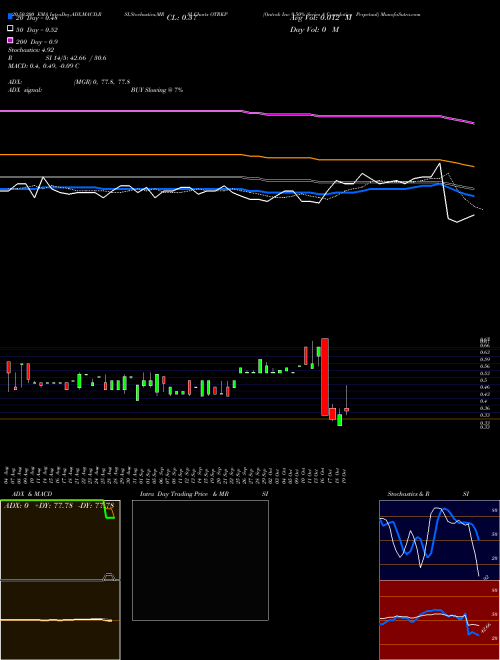Click the white 50 Day legend swatch
The image size is (500, 660).
[x=10, y=29]
